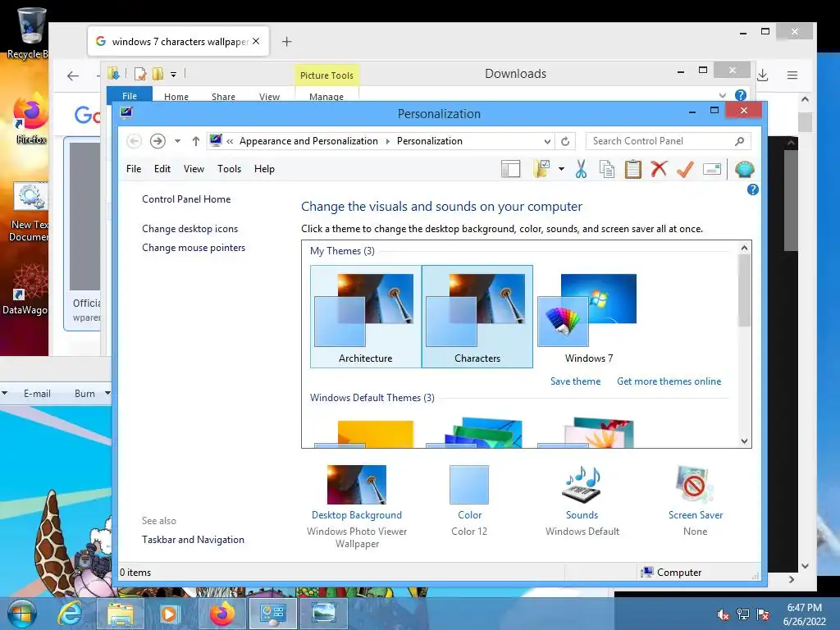Open Downloads quick access toolbar dropdown

[174, 75]
